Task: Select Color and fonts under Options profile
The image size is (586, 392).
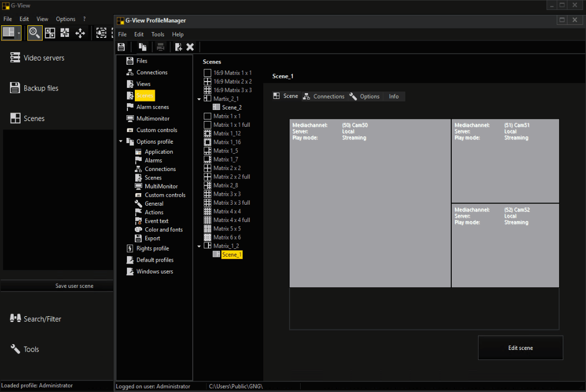Action: coord(164,229)
